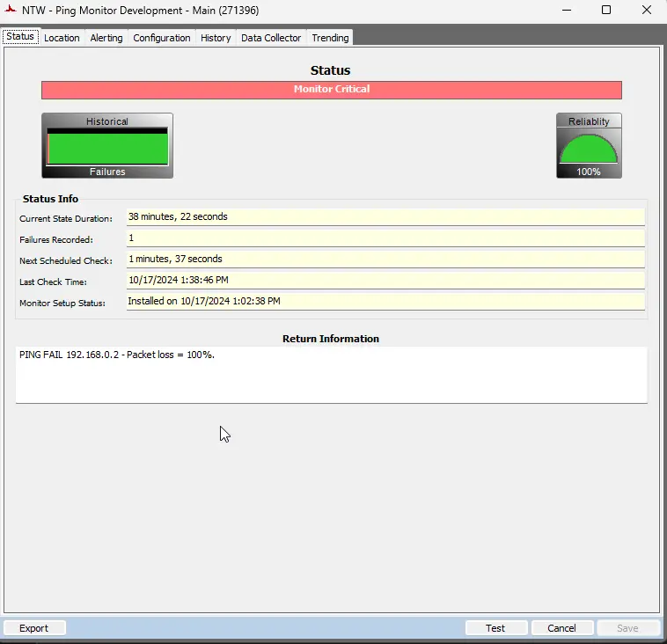Viewport: 667px width, 644px height.
Task: Minimize the Ping Monitor window
Action: click(567, 10)
